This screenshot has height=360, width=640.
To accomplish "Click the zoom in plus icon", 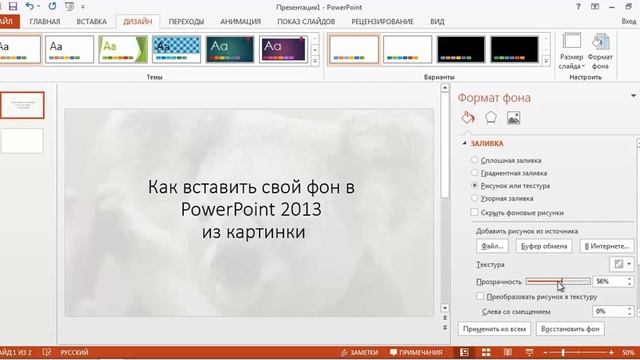I will coord(611,352).
